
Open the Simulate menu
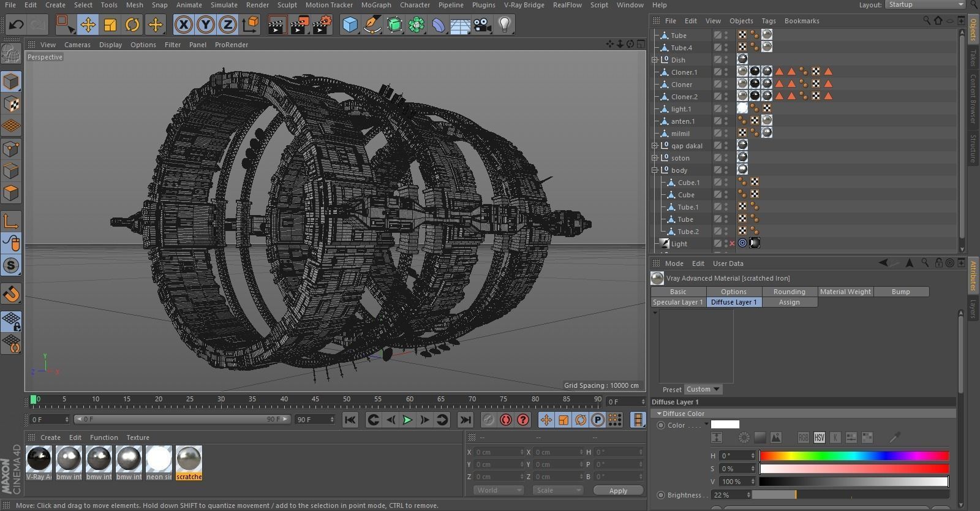(224, 5)
